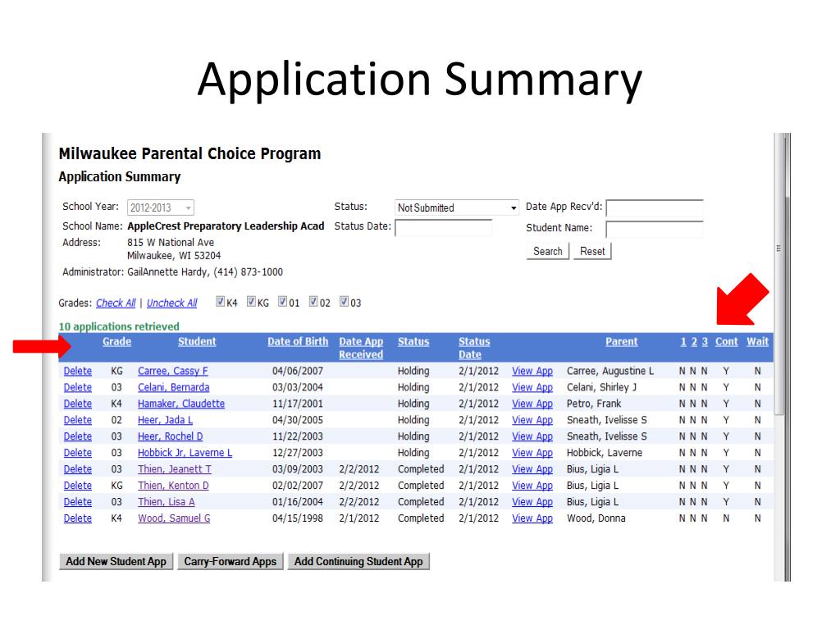Sort by the Cont column header
840x630 pixels.
click(x=727, y=341)
